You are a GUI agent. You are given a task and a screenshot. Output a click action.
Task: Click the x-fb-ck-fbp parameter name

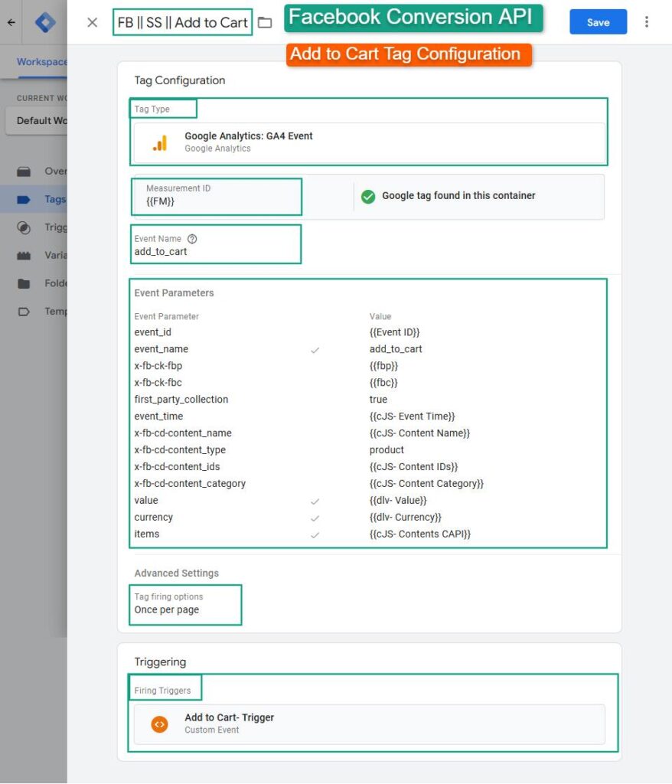(158, 366)
